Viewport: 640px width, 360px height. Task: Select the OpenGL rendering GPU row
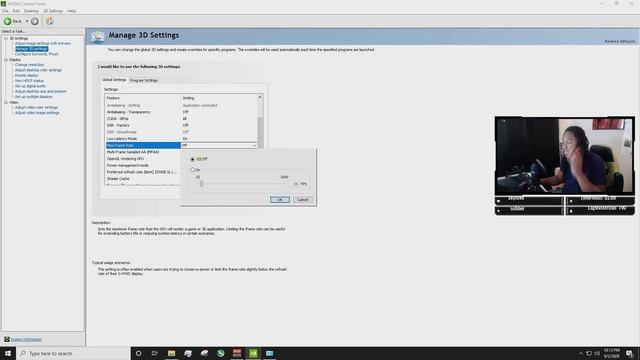pos(143,159)
